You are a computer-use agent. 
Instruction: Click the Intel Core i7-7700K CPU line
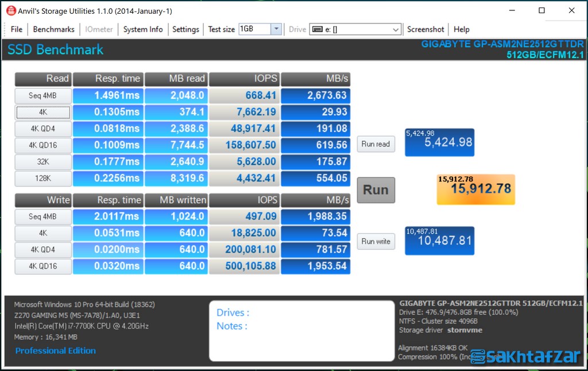click(82, 326)
